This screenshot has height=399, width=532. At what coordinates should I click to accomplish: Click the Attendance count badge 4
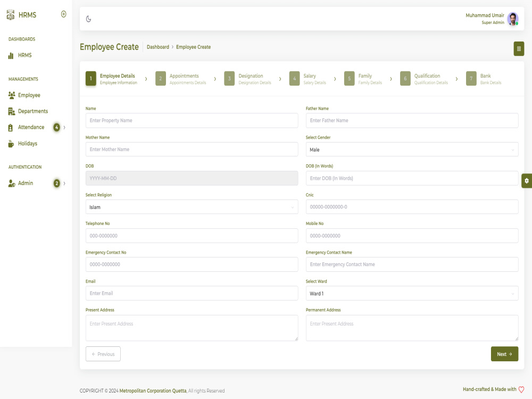click(57, 127)
